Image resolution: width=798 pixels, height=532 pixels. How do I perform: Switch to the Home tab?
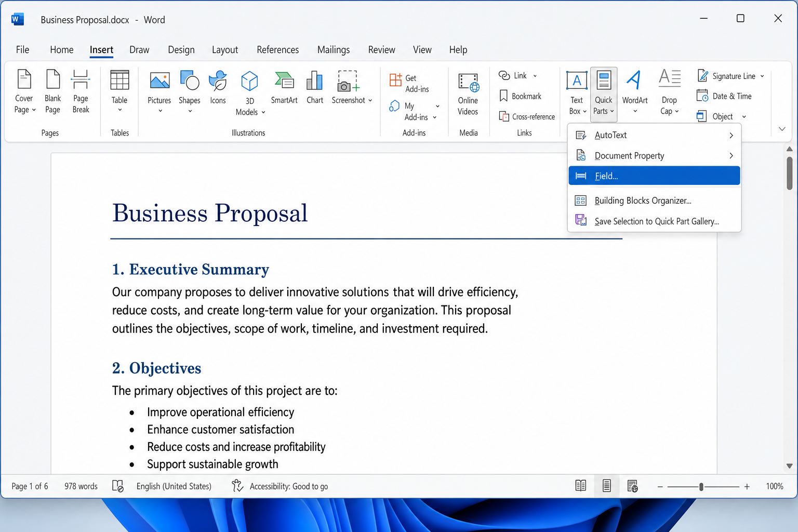point(62,50)
